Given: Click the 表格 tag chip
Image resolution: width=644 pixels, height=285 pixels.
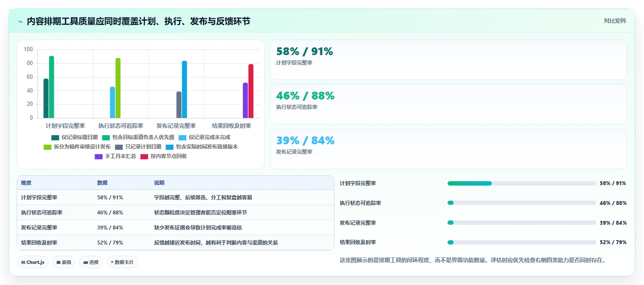Looking at the screenshot, I should 64,262.
